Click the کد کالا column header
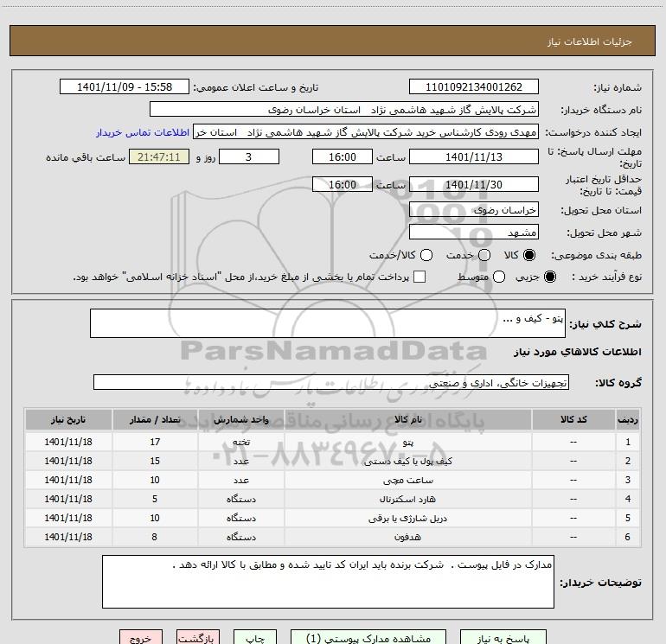 (573, 419)
